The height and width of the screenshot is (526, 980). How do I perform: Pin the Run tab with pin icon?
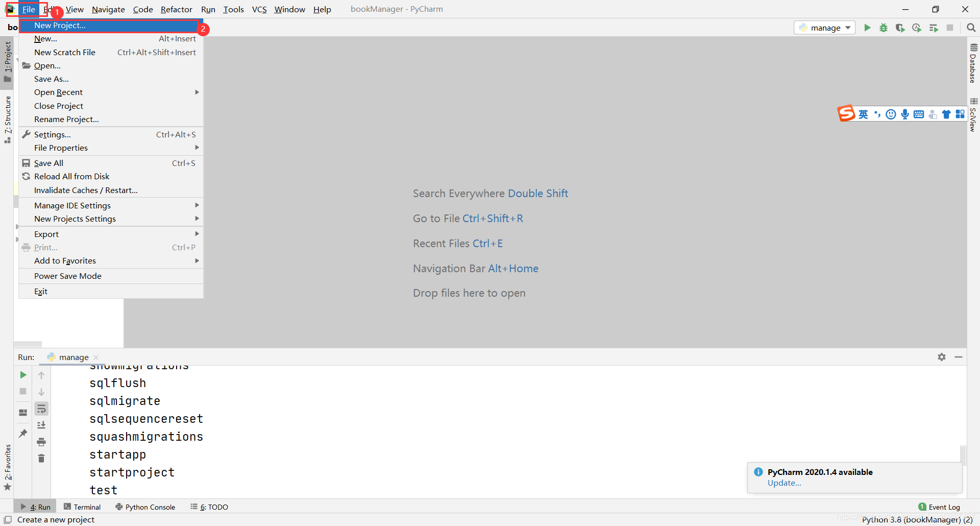click(23, 434)
